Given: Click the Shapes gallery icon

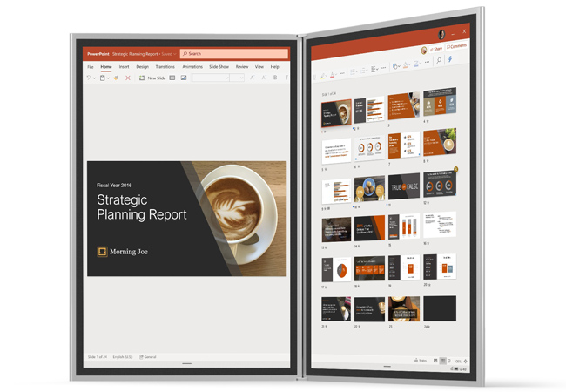Looking at the screenshot, I should (x=395, y=66).
